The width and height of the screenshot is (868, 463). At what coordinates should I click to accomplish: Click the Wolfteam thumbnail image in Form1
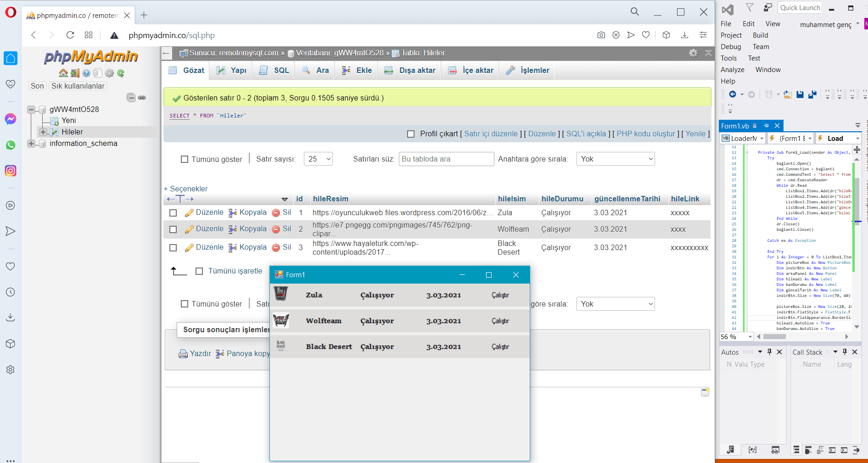pyautogui.click(x=281, y=320)
